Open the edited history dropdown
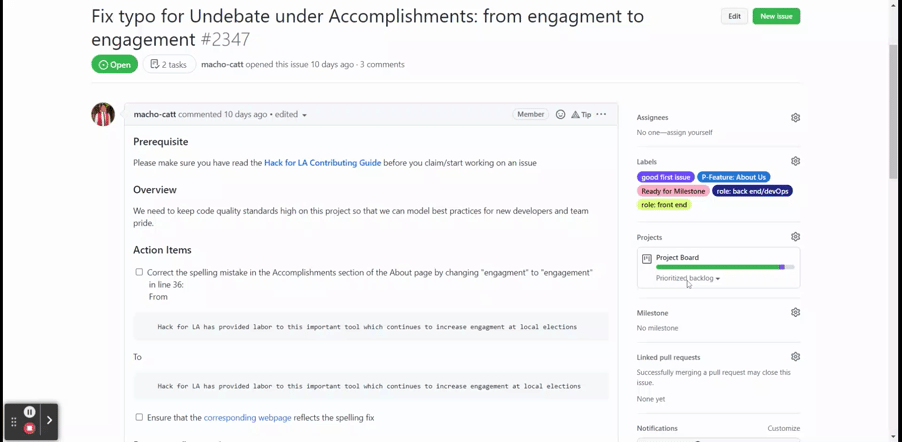 291,115
